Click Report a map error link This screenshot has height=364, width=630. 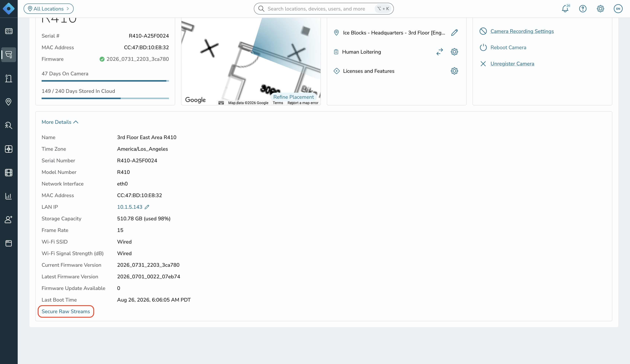pos(303,103)
